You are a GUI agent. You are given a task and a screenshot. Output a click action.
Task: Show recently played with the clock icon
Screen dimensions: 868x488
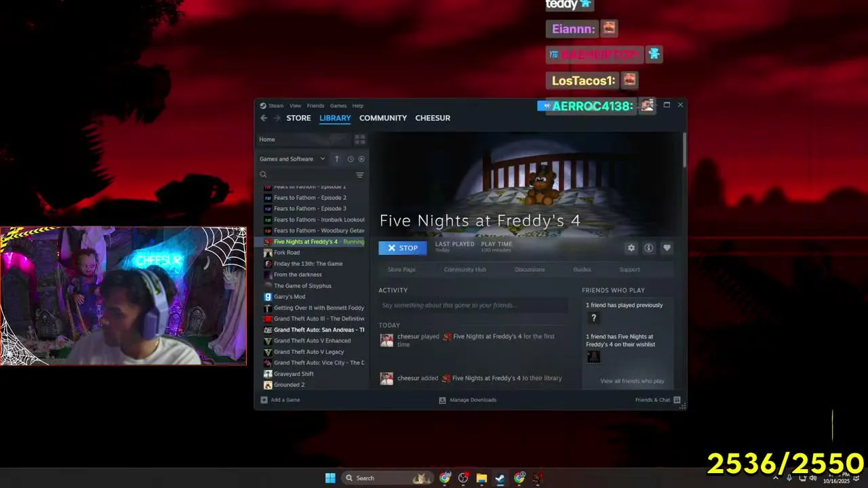pos(351,159)
